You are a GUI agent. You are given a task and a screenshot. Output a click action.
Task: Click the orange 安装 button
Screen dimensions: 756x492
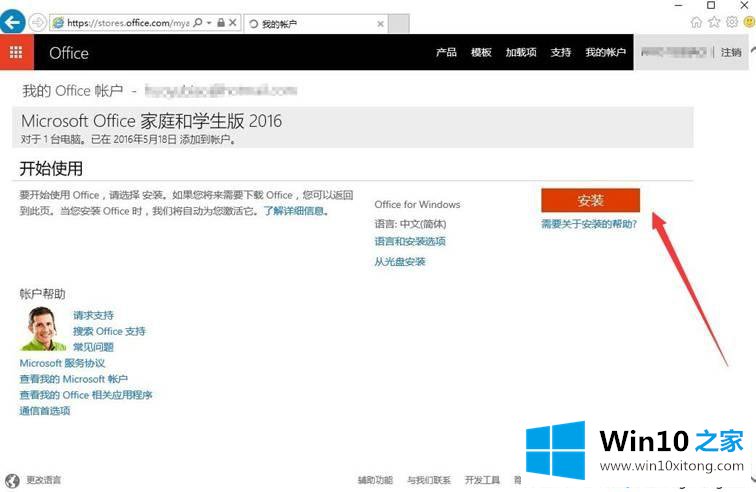pyautogui.click(x=591, y=200)
